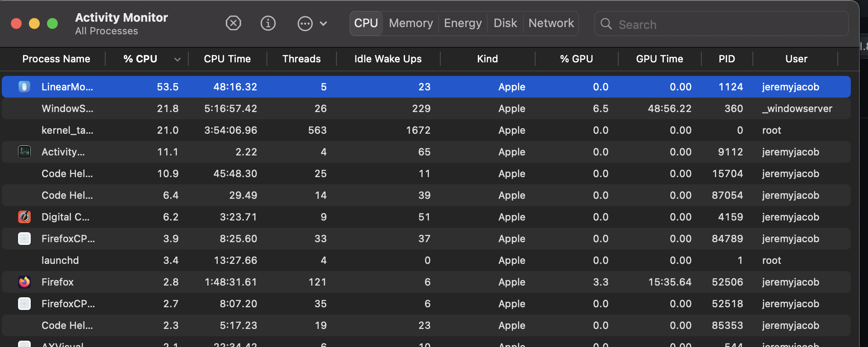Switch to the Memory tab
The height and width of the screenshot is (347, 868).
(411, 23)
